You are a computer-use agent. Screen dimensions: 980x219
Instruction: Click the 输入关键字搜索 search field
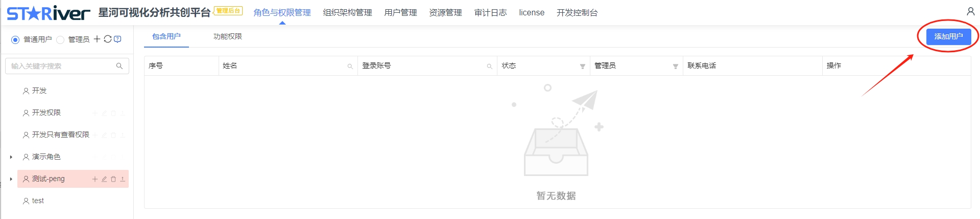[67, 66]
